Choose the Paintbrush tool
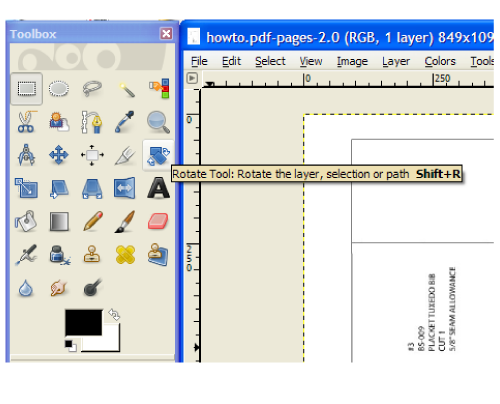Screen dimensions: 500x404 [x=125, y=221]
